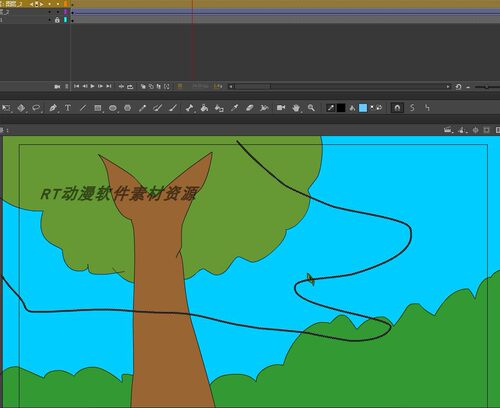The height and width of the screenshot is (408, 500).
Task: Open the Rectangle tool flyout
Action: pyautogui.click(x=98, y=108)
